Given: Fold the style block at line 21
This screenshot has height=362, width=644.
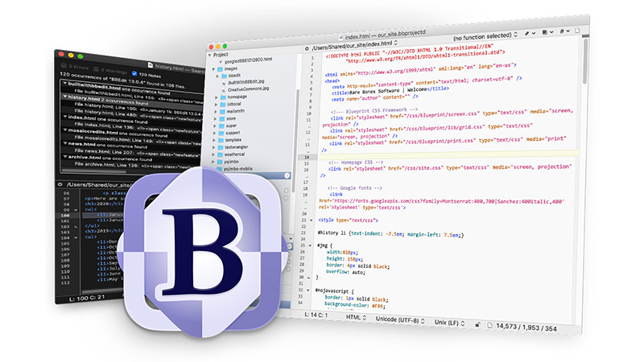Looking at the screenshot, I should tap(311, 220).
